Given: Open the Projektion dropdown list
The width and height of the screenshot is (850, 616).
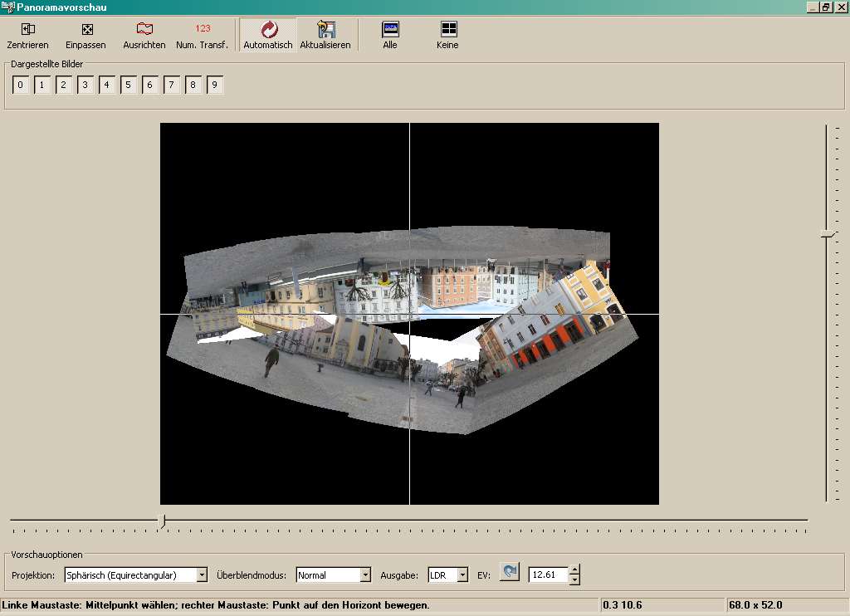Looking at the screenshot, I should click(202, 574).
